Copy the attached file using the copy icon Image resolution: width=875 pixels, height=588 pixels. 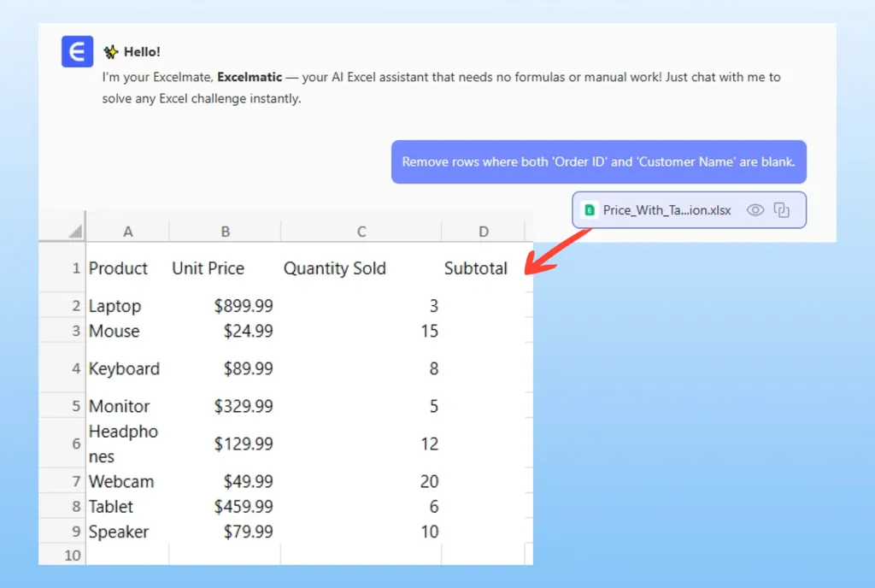coord(781,210)
